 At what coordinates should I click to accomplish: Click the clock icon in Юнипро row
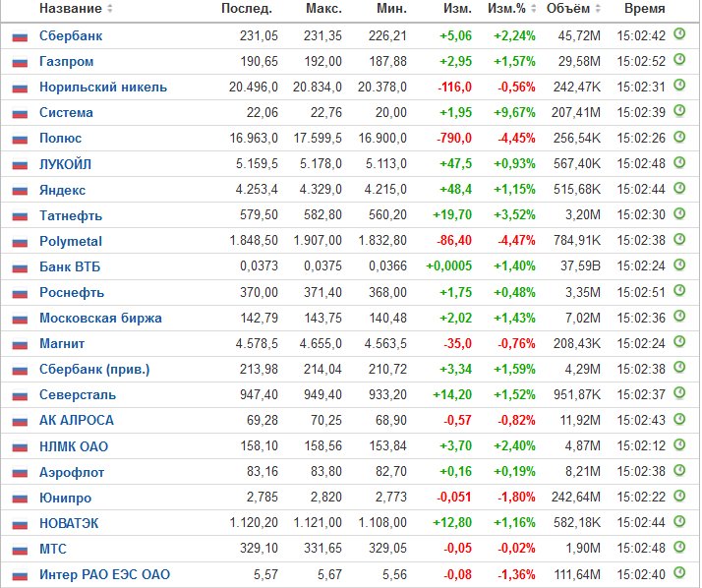pos(679,496)
